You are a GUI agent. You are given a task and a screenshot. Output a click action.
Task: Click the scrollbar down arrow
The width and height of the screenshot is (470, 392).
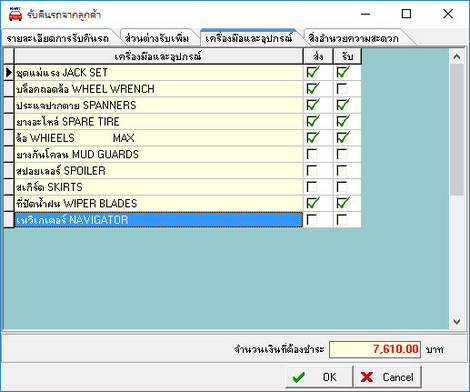click(x=457, y=321)
